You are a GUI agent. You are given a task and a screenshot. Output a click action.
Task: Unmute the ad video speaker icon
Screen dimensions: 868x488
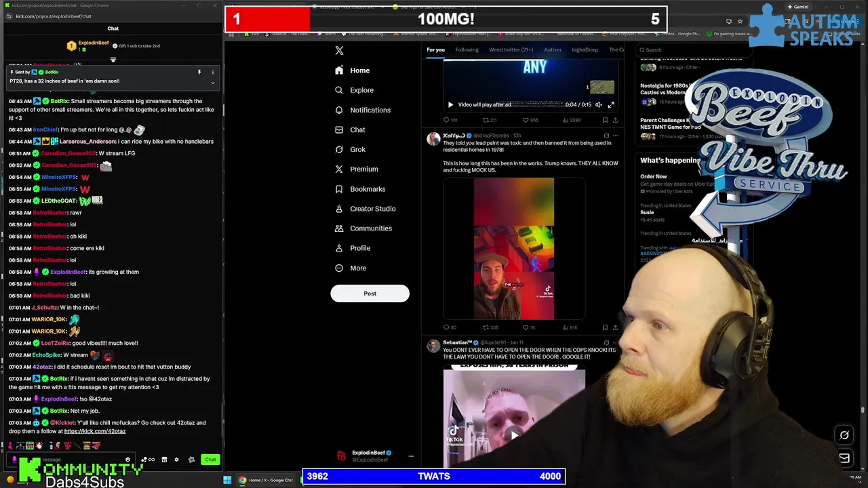598,104
